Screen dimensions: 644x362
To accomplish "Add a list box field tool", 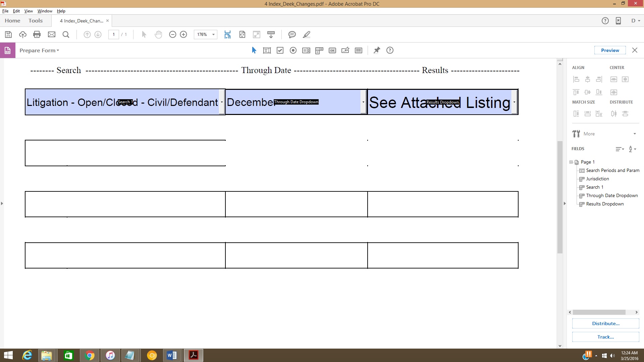I will point(306,51).
